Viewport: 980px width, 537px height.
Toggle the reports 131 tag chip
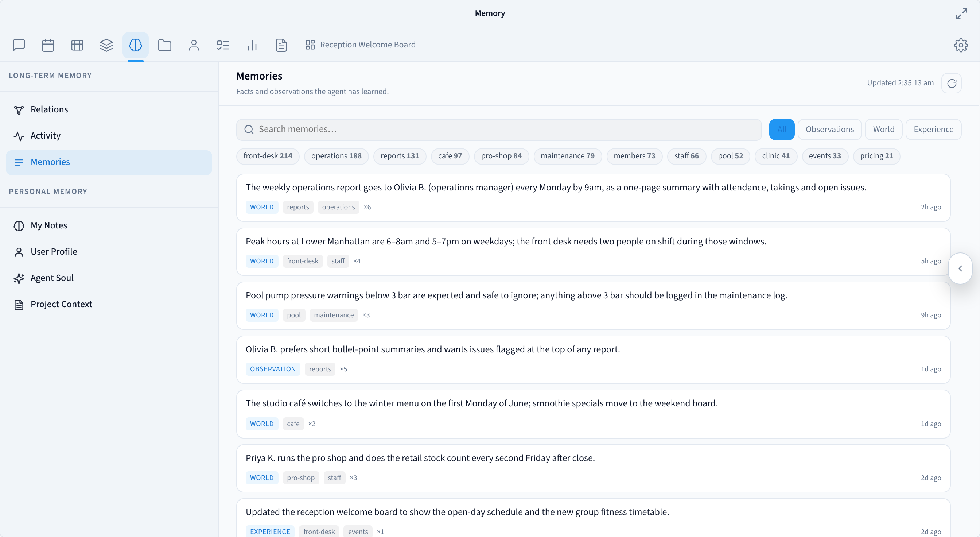tap(400, 156)
